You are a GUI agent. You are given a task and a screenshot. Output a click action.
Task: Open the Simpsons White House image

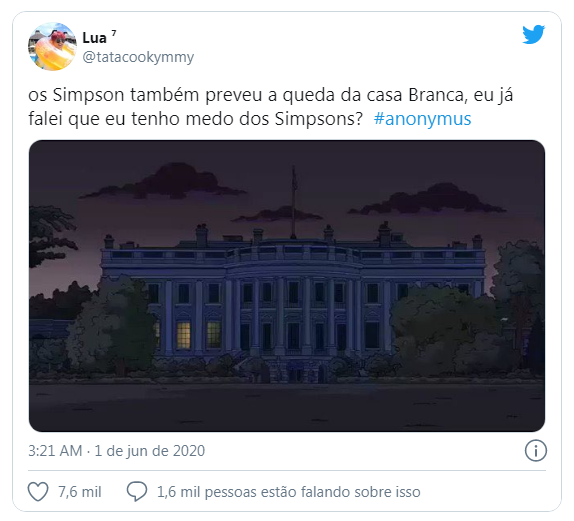pyautogui.click(x=287, y=286)
